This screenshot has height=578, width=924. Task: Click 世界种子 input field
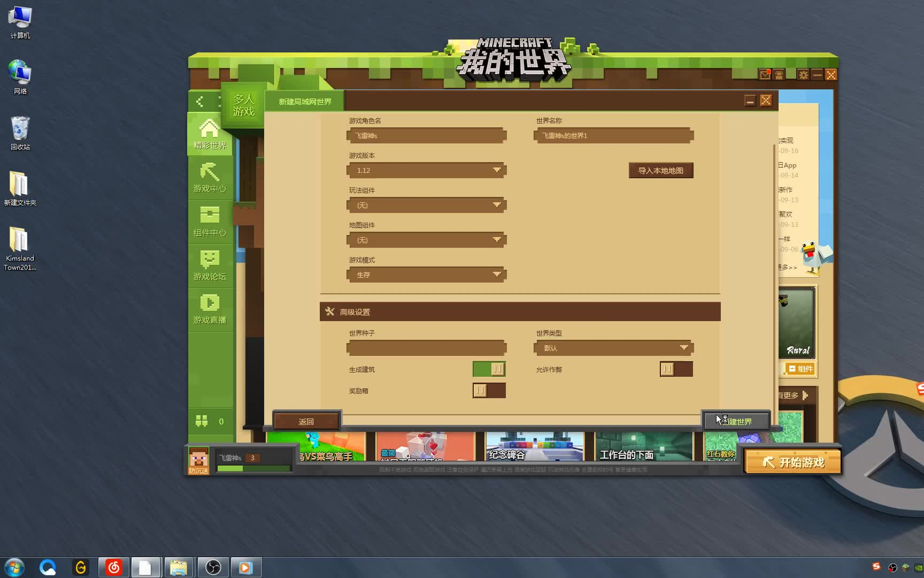tap(427, 348)
